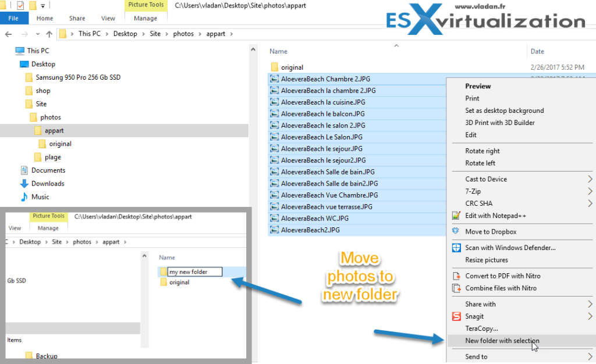Switch to the View ribbon tab
Screen dimensions: 596x364
(108, 18)
